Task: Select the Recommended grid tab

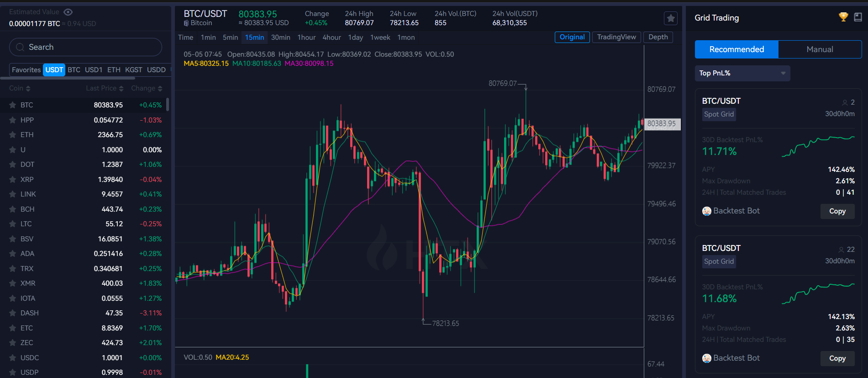Action: 736,49
